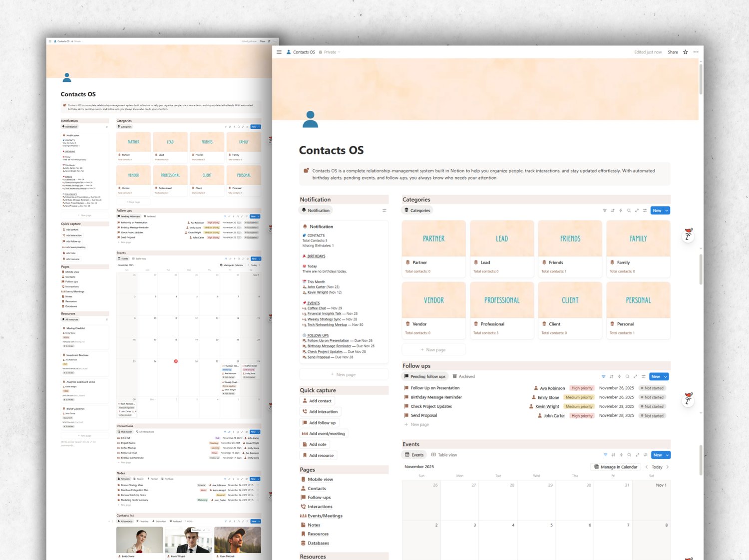Open New button dropdown arrow in front Categories
749x560 pixels.
667,211
